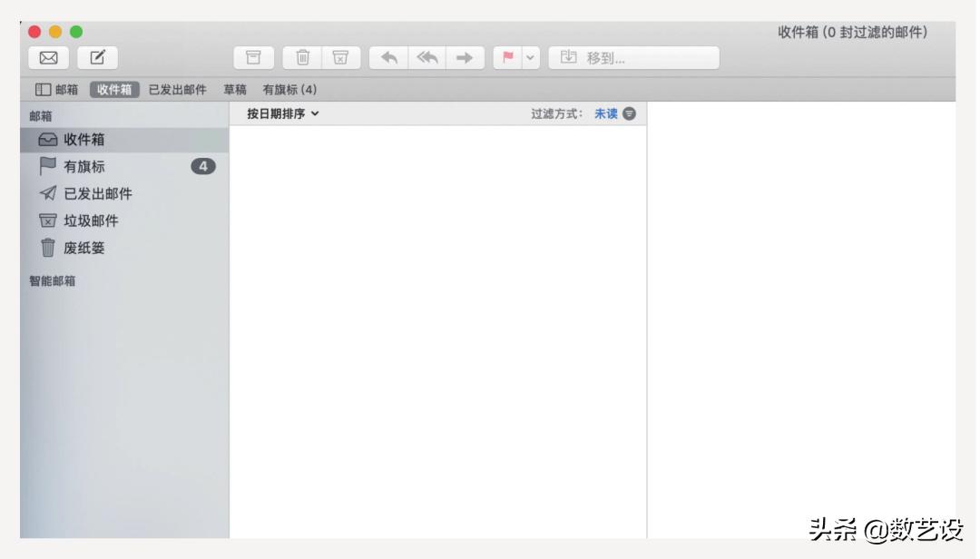Screen dimensions: 980x559
Task: Open the 按日期排序 sort dropdown
Action: (282, 113)
